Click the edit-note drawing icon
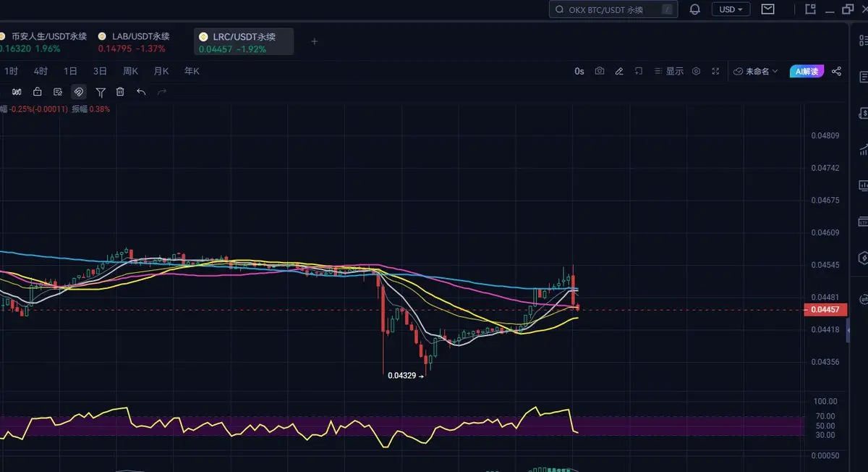The height and width of the screenshot is (472, 868). point(58,92)
